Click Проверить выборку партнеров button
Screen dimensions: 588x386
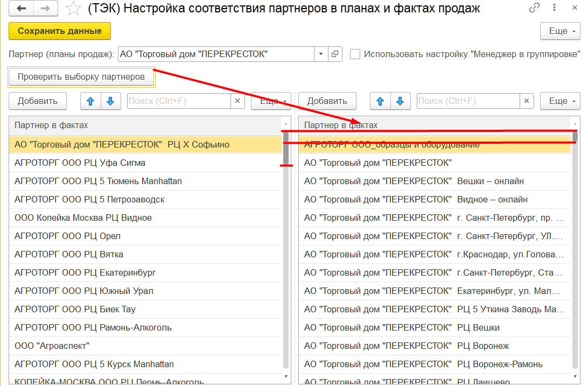point(81,77)
